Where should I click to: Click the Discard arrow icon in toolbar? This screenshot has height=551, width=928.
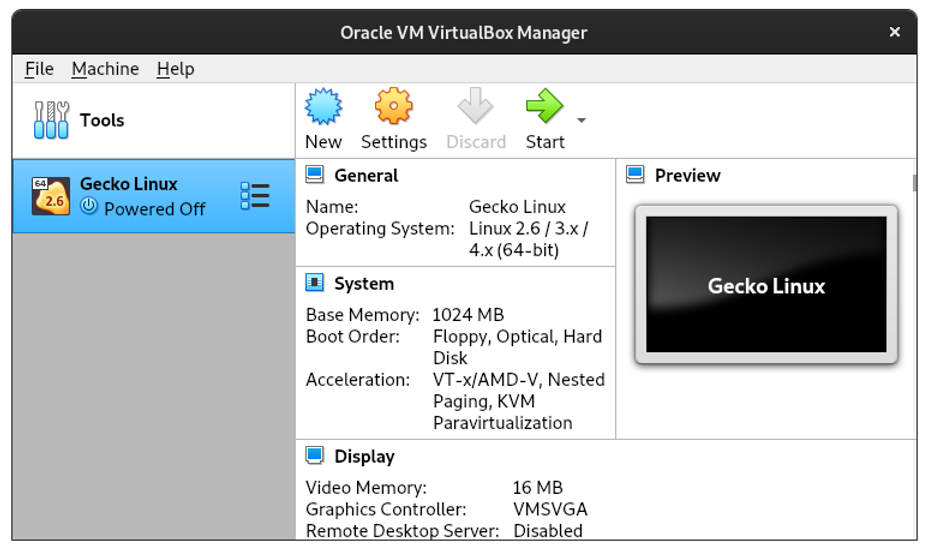point(475,107)
